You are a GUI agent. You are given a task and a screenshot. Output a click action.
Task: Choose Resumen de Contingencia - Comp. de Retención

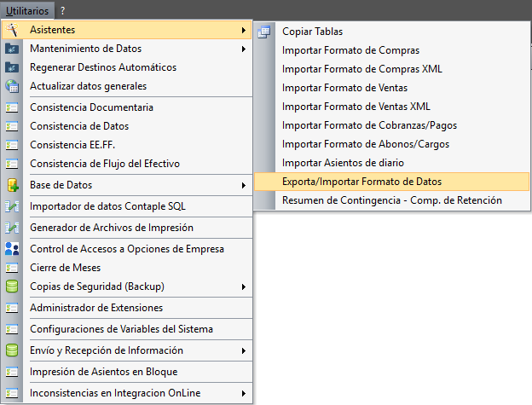point(392,200)
